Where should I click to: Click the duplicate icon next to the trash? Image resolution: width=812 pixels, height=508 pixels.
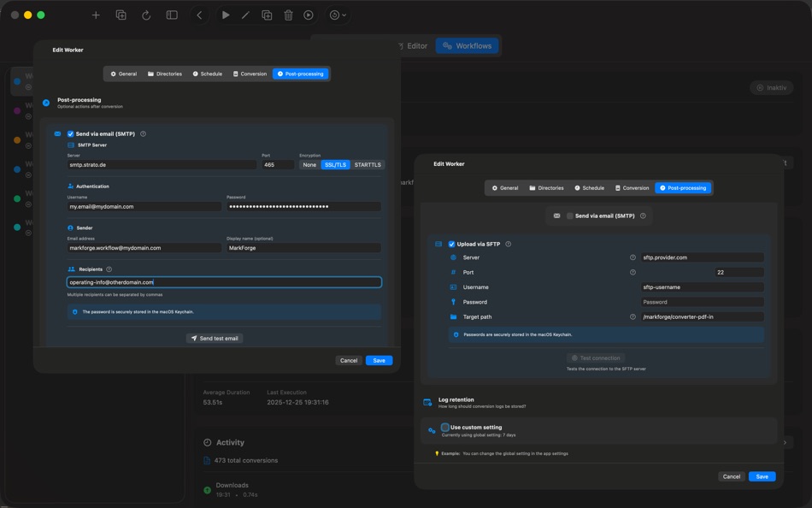pyautogui.click(x=267, y=15)
